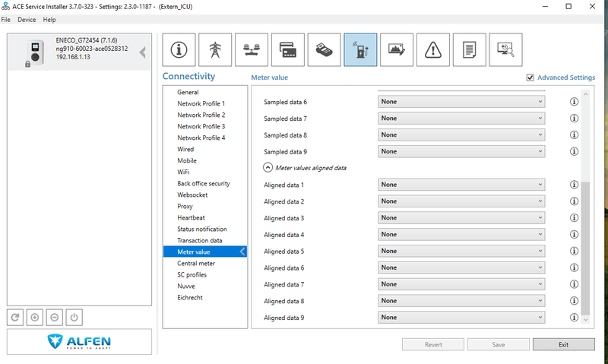608x364 pixels.
Task: Select the SC profiles section
Action: tap(192, 274)
